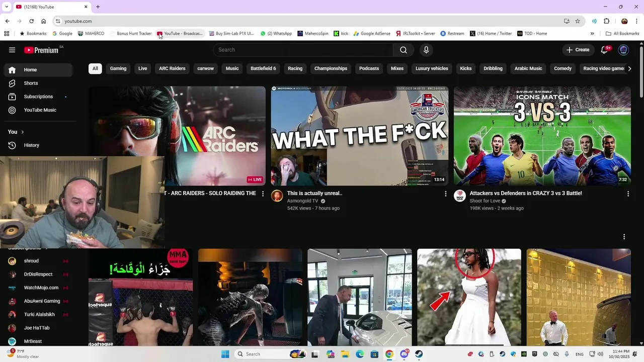Image resolution: width=644 pixels, height=362 pixels.
Task: Open Shorts shelf three-dot options menu
Action: click(x=624, y=236)
